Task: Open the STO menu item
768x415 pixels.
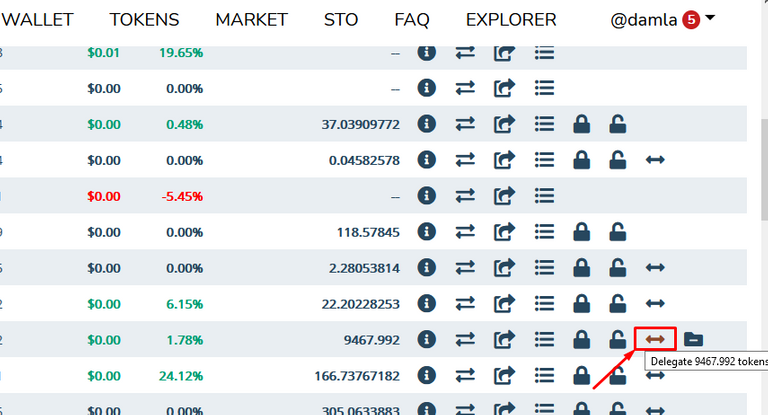Action: pyautogui.click(x=341, y=20)
